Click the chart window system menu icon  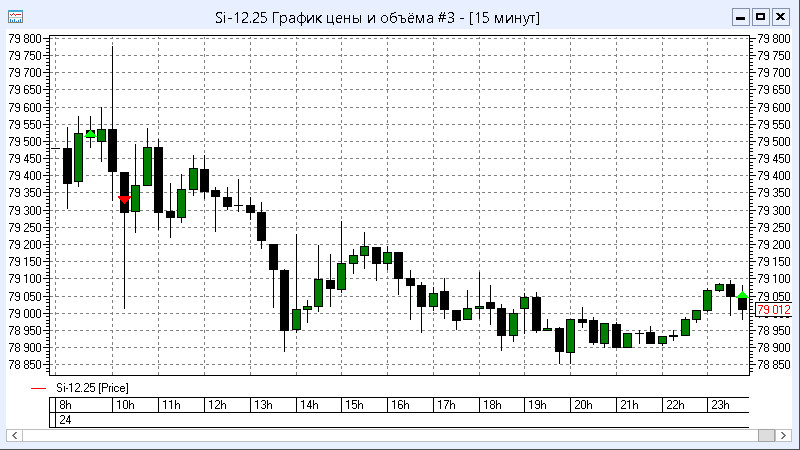pos(16,17)
